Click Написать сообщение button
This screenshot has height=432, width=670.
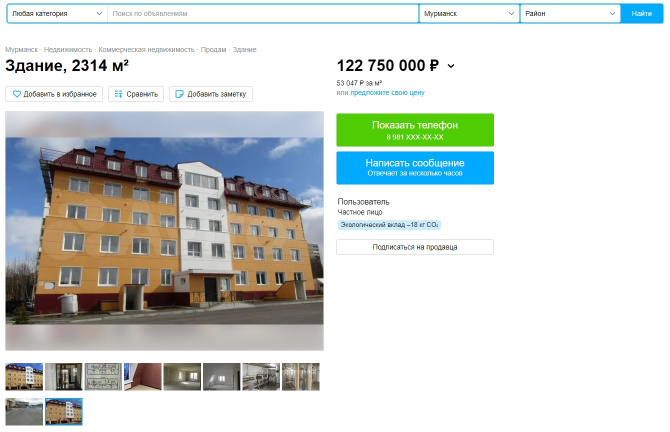415,168
